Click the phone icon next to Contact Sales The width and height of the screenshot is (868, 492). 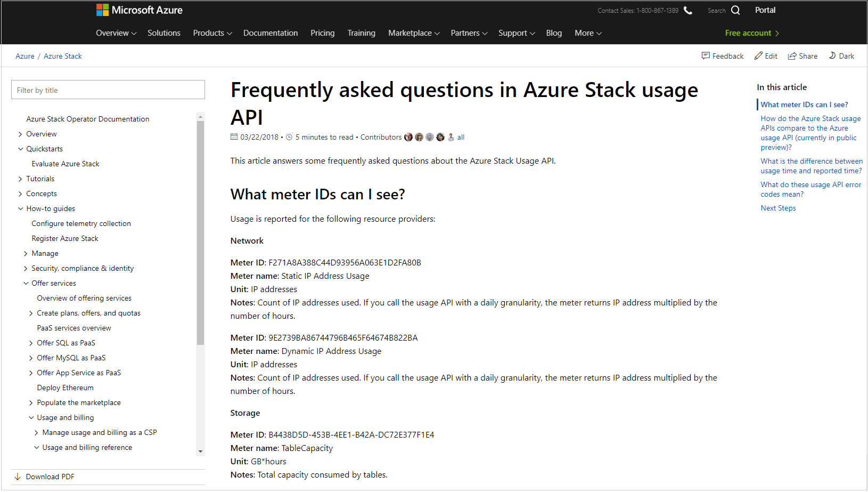coord(688,10)
